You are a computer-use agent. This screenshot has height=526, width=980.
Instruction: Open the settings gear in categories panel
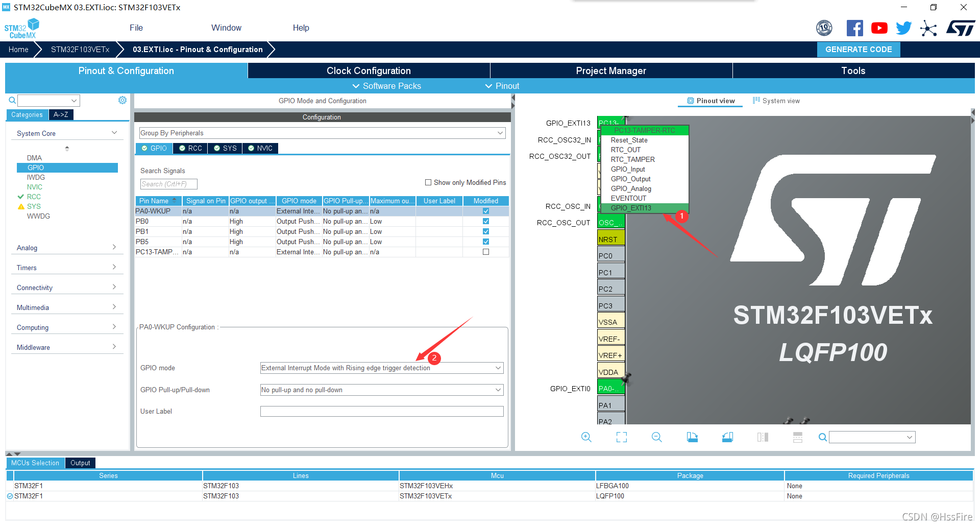tap(122, 100)
